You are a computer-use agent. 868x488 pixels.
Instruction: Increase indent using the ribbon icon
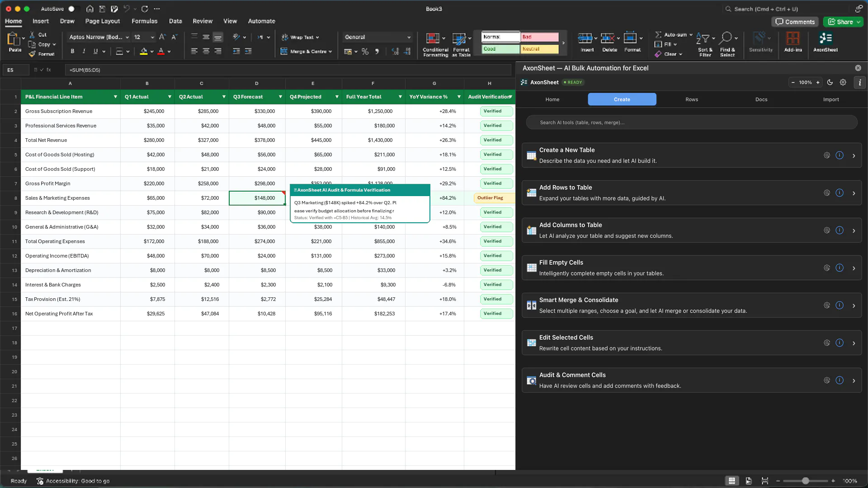tap(248, 52)
